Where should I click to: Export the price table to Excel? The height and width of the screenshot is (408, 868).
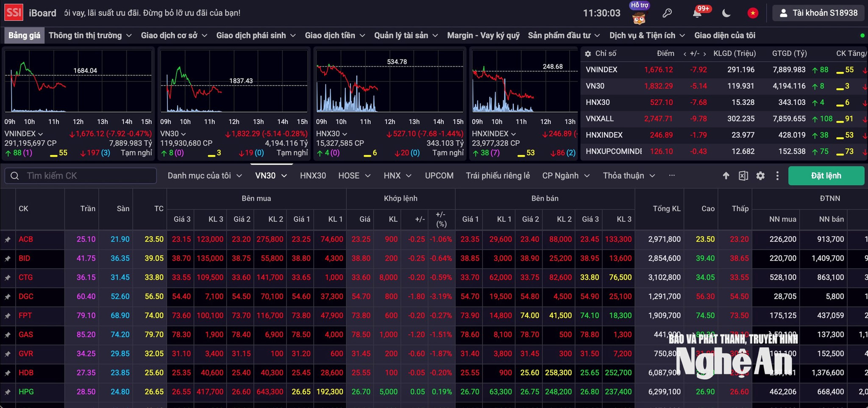click(743, 176)
